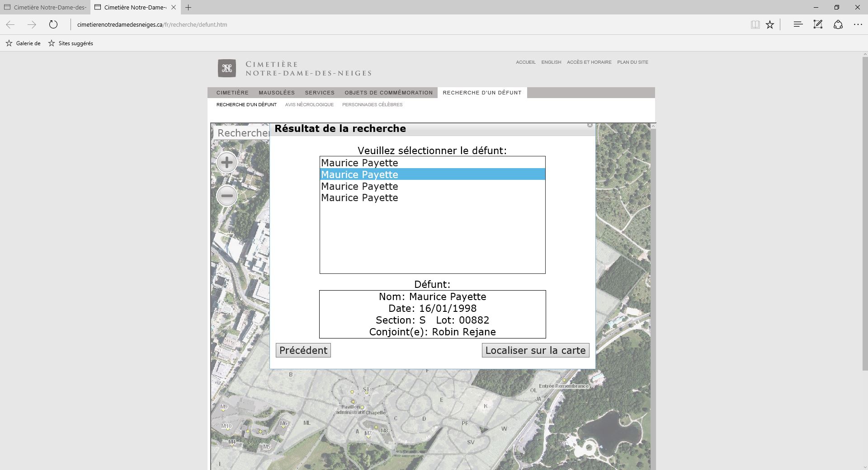Viewport: 868px width, 470px height.
Task: Switch to the first Cimetière Notre-Dame tab
Action: [x=45, y=7]
